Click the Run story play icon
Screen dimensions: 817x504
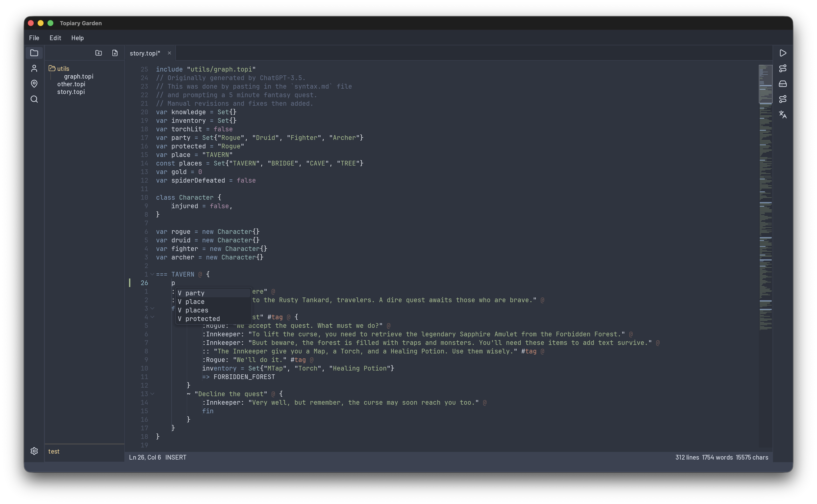pos(783,53)
